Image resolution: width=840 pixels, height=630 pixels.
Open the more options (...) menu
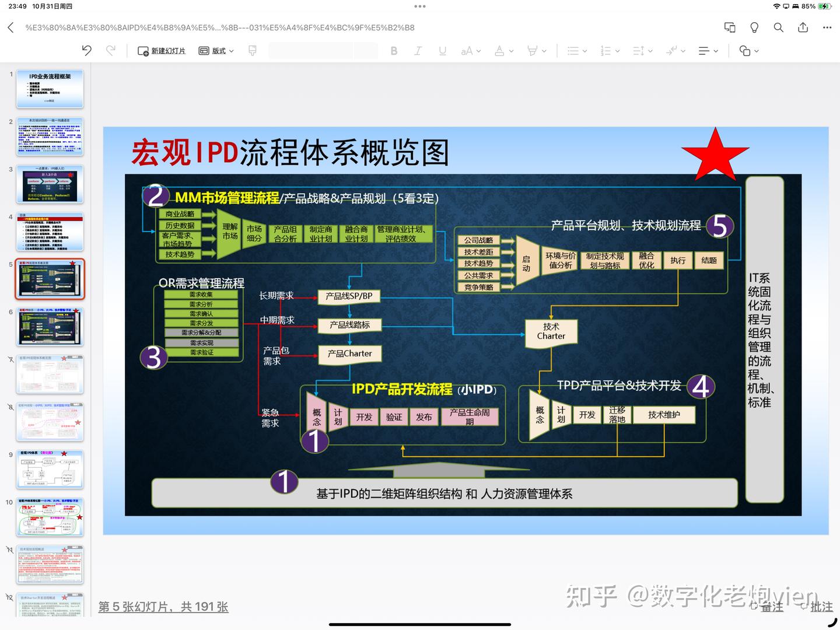(x=827, y=27)
